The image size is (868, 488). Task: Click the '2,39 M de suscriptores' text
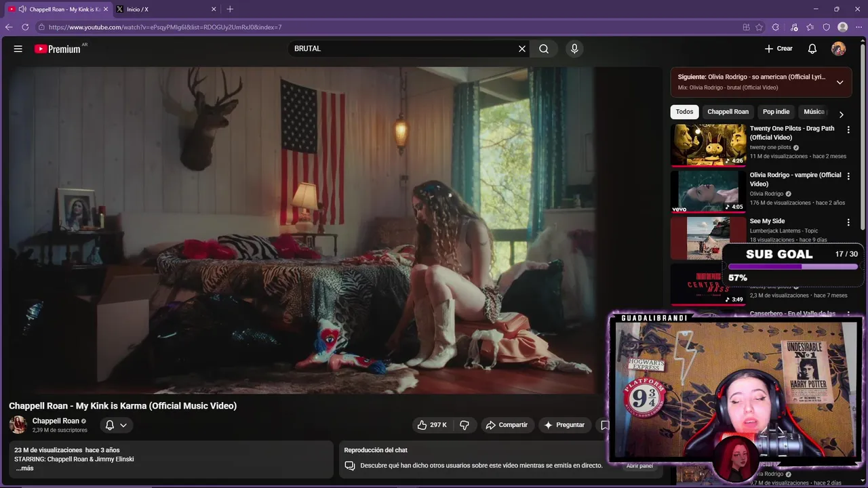(x=60, y=430)
